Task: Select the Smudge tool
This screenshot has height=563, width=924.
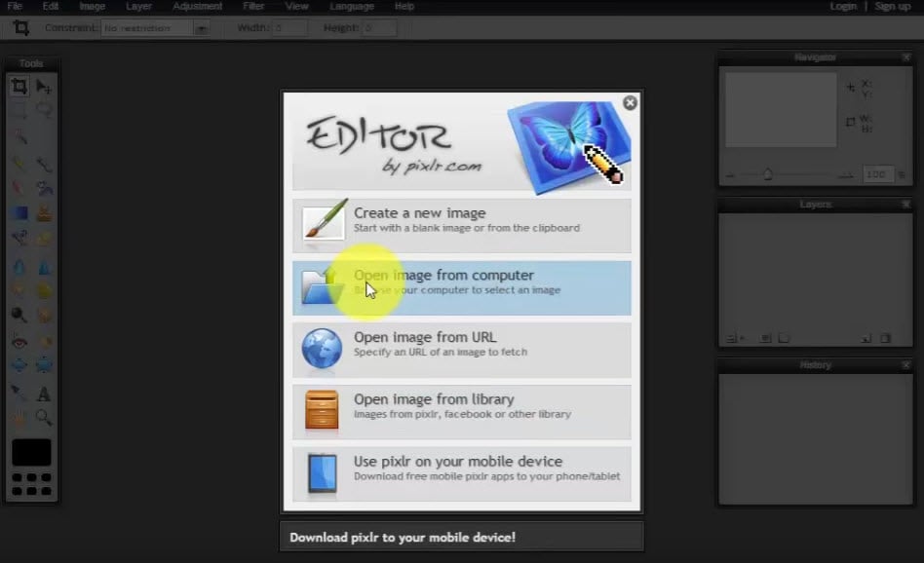Action: tap(19, 290)
